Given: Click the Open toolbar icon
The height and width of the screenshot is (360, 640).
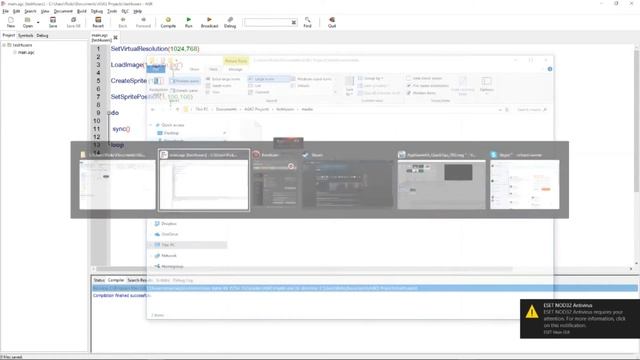Looking at the screenshot, I should click(x=27, y=22).
